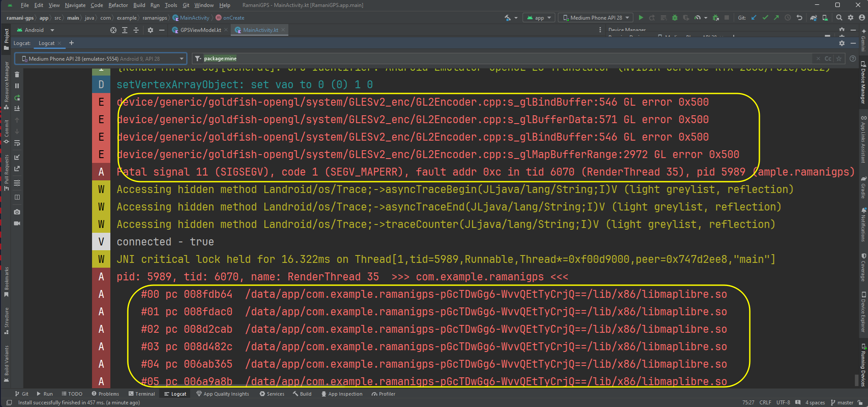Hide Project panel with minus icon

point(162,30)
